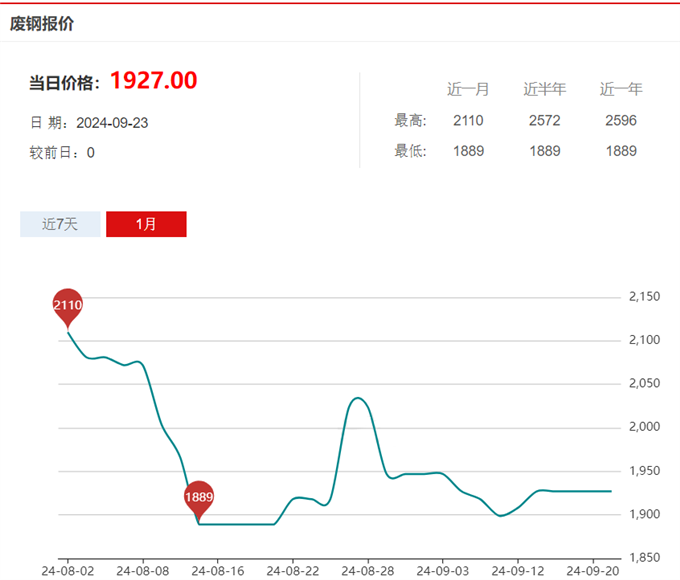
Task: Click the 2572 half-year high value
Action: (x=545, y=121)
